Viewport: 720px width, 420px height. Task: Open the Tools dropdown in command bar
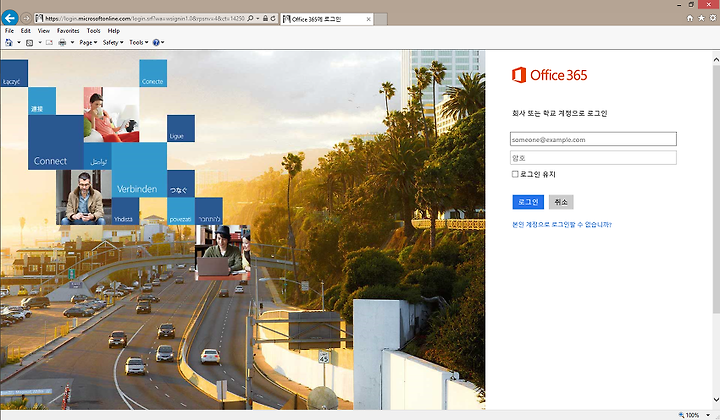139,42
